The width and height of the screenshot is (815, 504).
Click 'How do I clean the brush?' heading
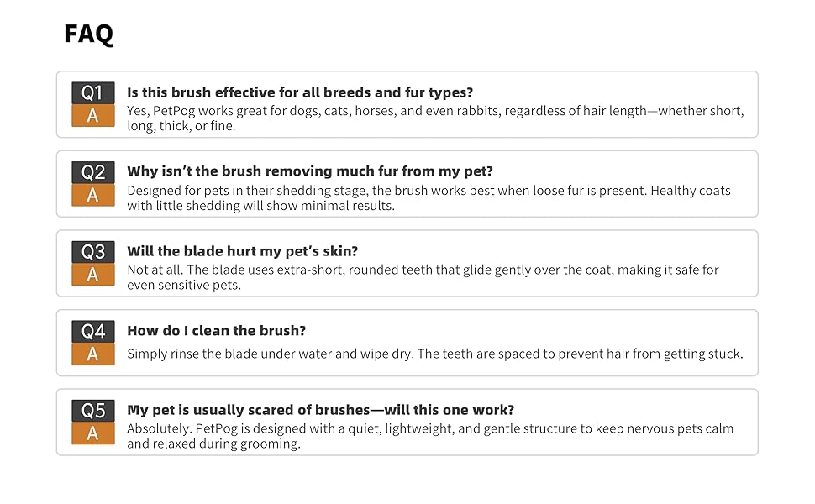(217, 330)
